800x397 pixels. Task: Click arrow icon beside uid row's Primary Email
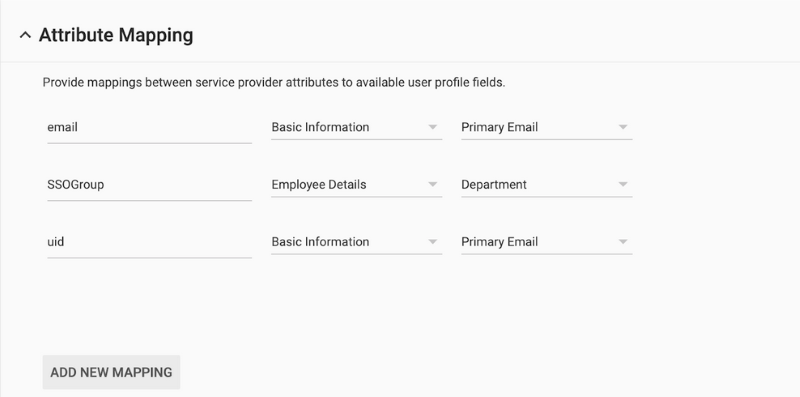point(622,241)
